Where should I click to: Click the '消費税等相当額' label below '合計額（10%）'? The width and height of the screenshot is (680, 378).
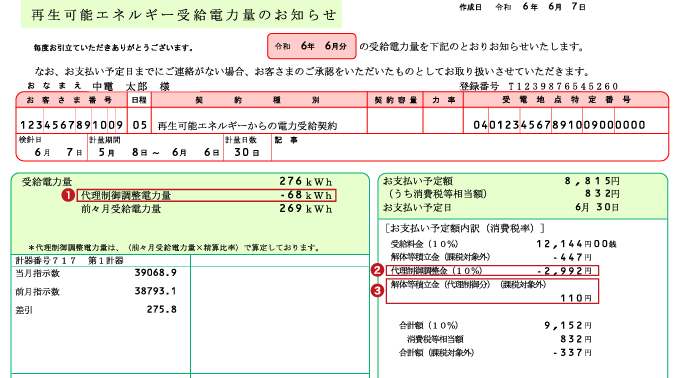point(435,339)
